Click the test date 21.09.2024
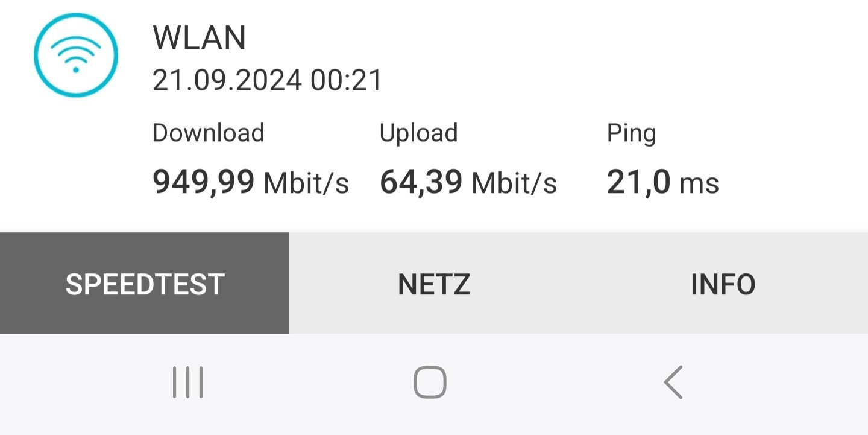This screenshot has width=868, height=435. pyautogui.click(x=227, y=81)
